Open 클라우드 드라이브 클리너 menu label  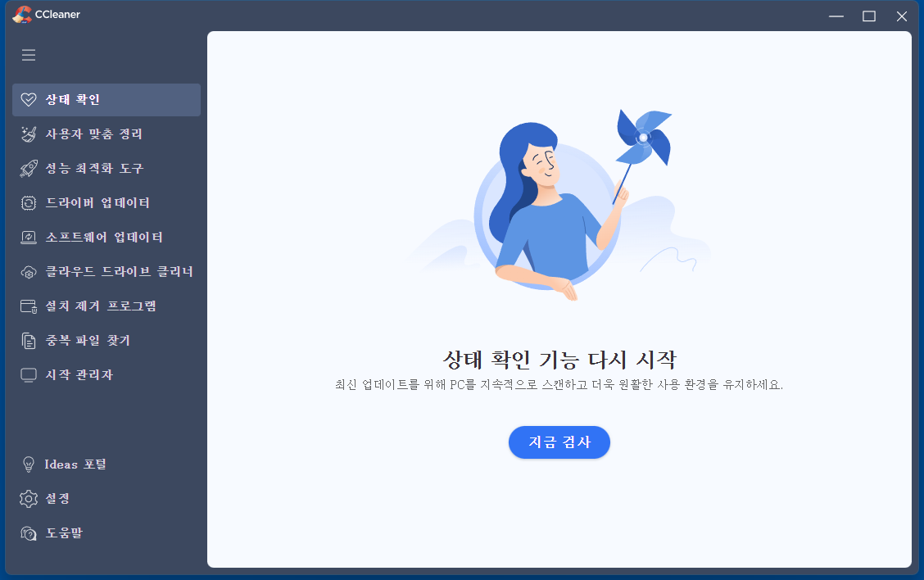pyautogui.click(x=120, y=272)
